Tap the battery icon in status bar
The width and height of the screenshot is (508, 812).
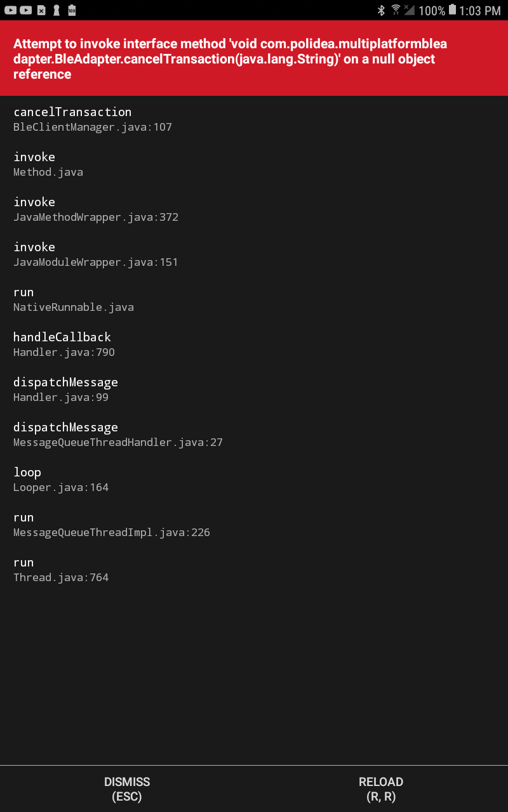(x=452, y=10)
